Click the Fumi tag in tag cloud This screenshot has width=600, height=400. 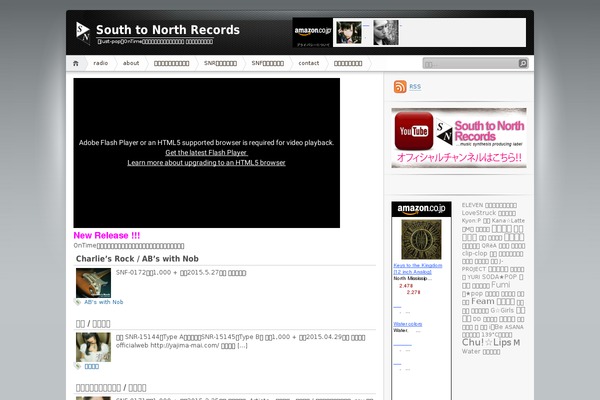[x=501, y=285]
